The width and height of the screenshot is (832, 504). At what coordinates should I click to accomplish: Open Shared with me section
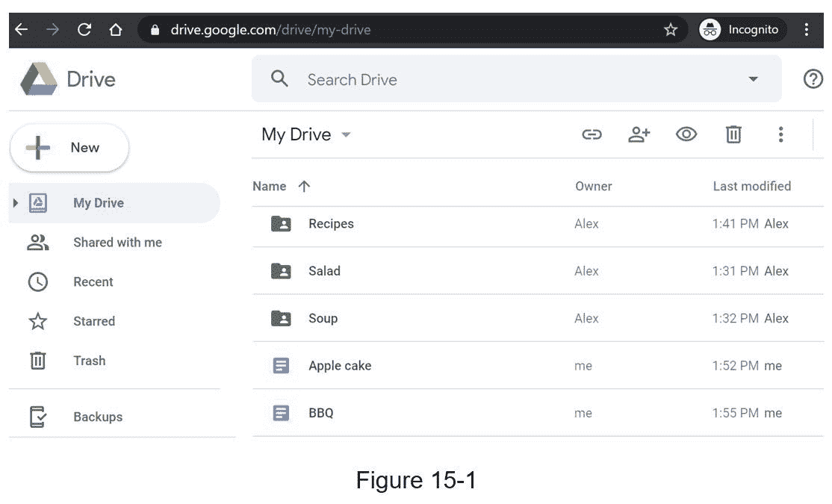(117, 243)
